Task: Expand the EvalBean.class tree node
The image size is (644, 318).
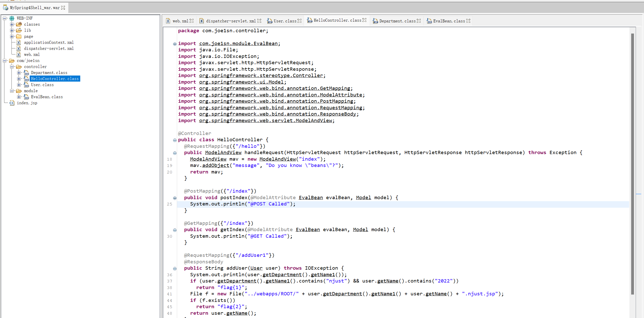Action: point(19,97)
